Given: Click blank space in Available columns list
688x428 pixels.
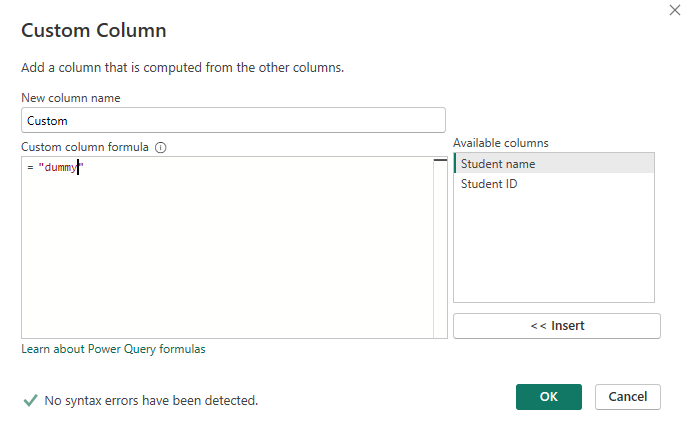Looking at the screenshot, I should pos(554,250).
